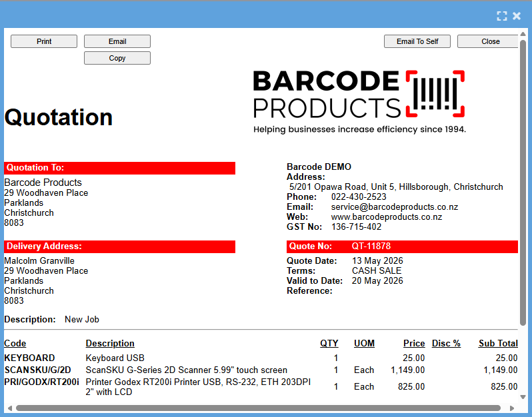
Task: Click the Close button
Action: [489, 41]
